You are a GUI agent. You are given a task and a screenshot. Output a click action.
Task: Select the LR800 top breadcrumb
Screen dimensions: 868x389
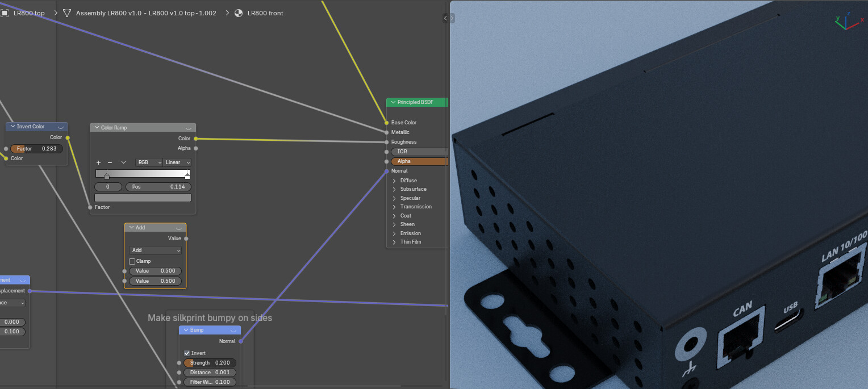click(x=29, y=13)
